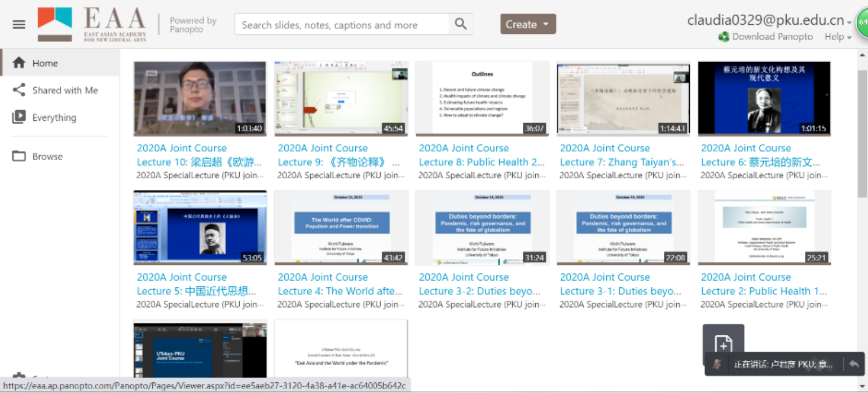Click Lecture 6 thumbnail 1:01:15
This screenshot has width=868, height=393.
764,98
